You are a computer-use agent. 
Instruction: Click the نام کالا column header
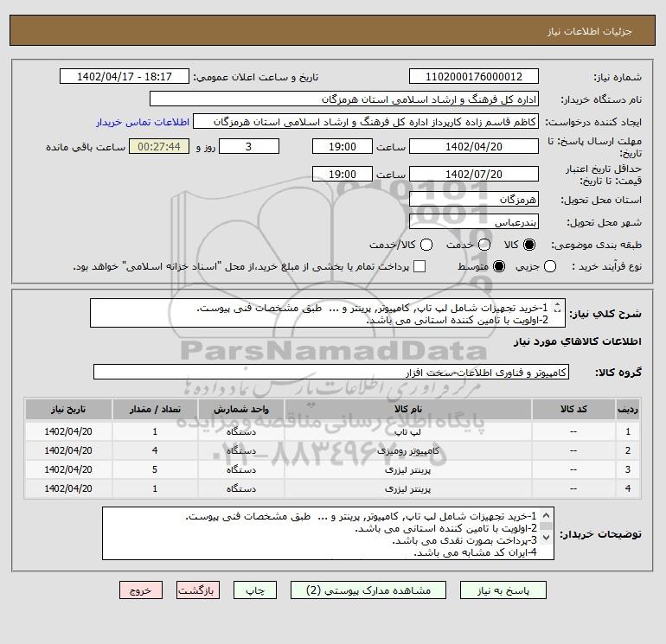(408, 409)
